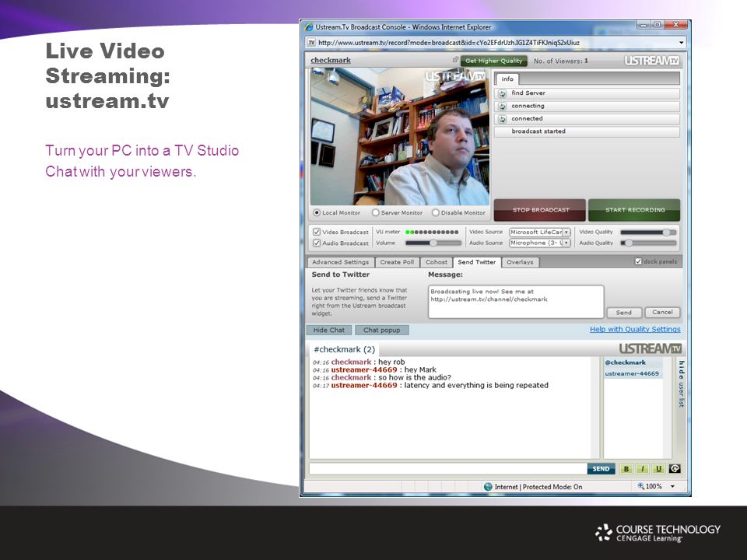Click the Twitter Message text box
Viewport: 747px width, 560px height.
pyautogui.click(x=516, y=302)
